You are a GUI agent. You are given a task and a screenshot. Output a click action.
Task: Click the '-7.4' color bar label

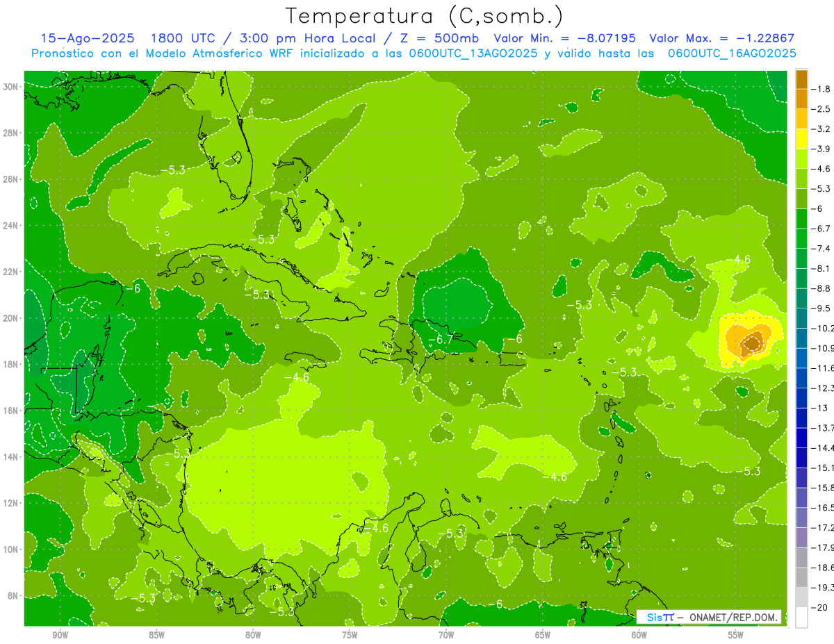821,249
